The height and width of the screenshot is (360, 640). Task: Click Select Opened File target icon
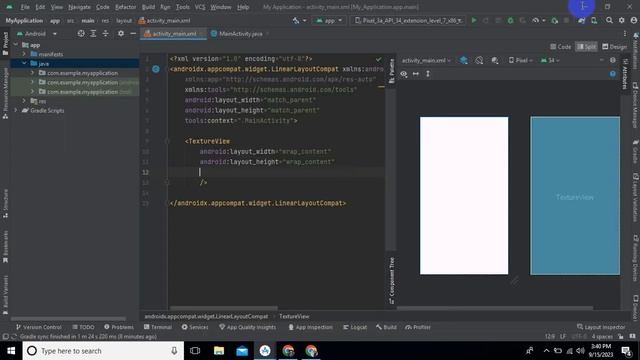point(81,33)
